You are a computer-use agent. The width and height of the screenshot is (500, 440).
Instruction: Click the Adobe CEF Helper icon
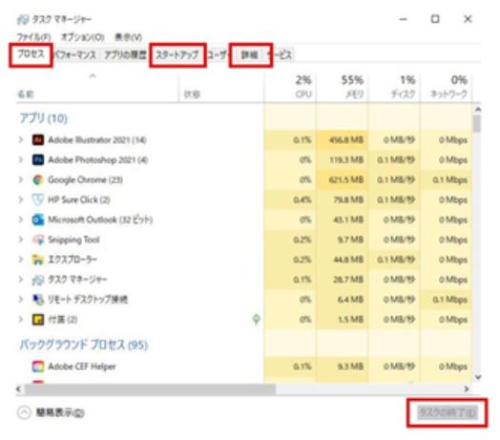click(x=38, y=366)
